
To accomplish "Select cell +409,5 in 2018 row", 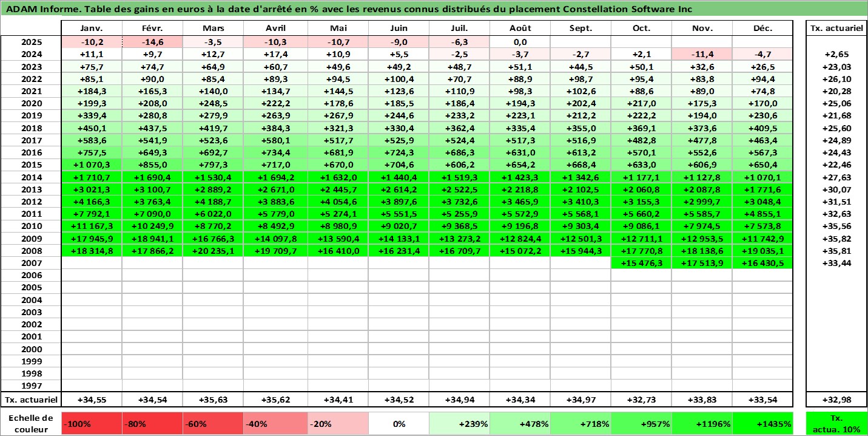I will coord(762,128).
